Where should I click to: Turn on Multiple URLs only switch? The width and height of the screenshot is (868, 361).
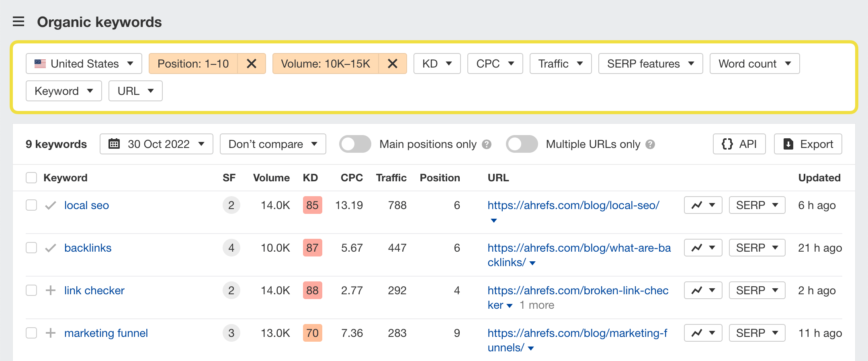[522, 144]
